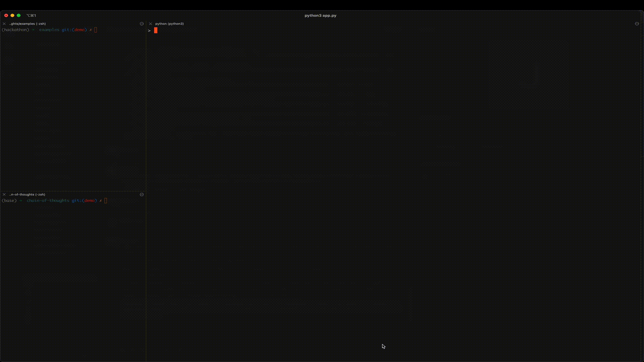Viewport: 644px width, 362px height.
Task: Close the python (python3) pane
Action: [x=151, y=24]
